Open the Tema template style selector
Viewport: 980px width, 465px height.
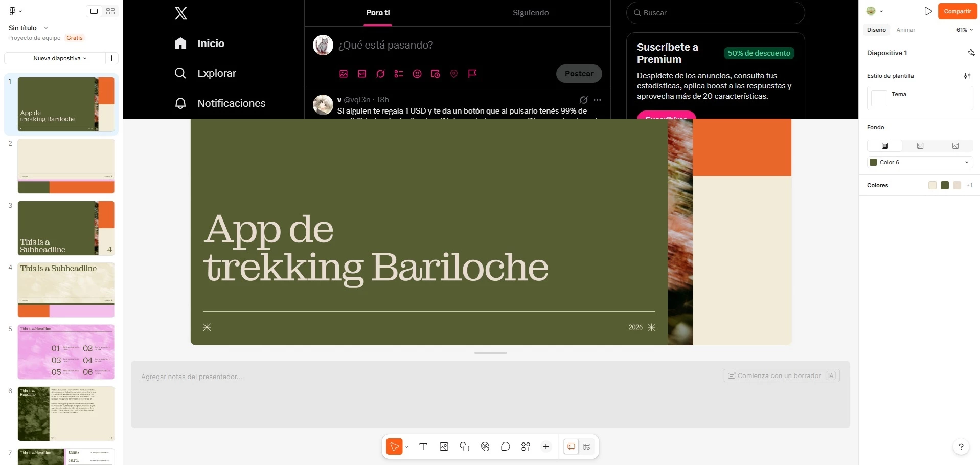920,98
